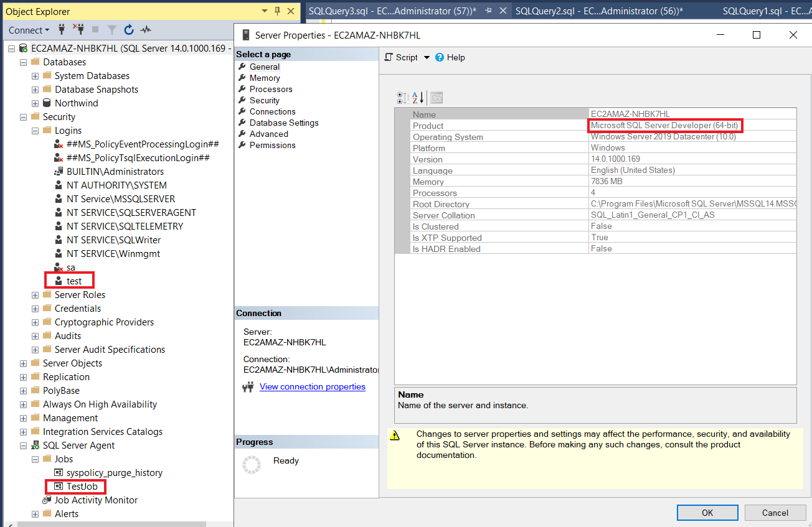Click the wrench icon beside Memory page
The image size is (812, 527).
(242, 78)
